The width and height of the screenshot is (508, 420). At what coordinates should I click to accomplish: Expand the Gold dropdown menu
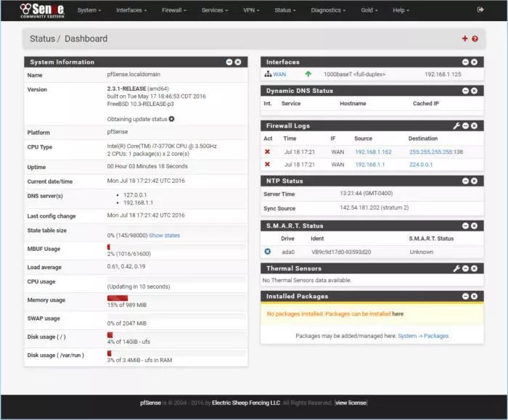pos(369,10)
